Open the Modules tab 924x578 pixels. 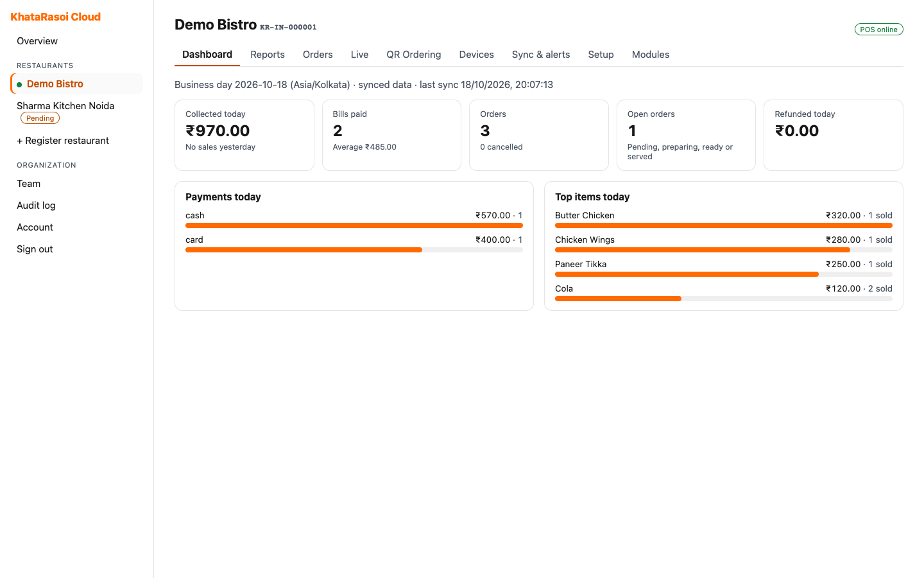(651, 55)
